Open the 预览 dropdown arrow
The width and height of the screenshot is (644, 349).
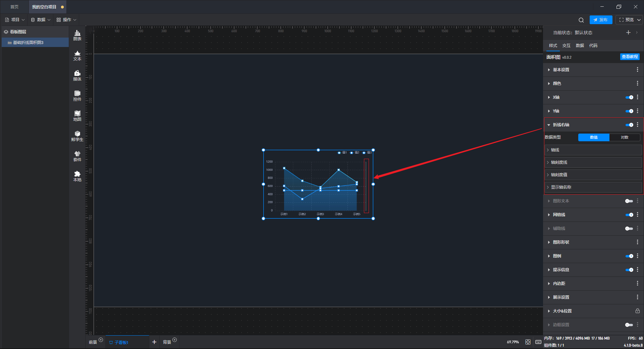[639, 20]
